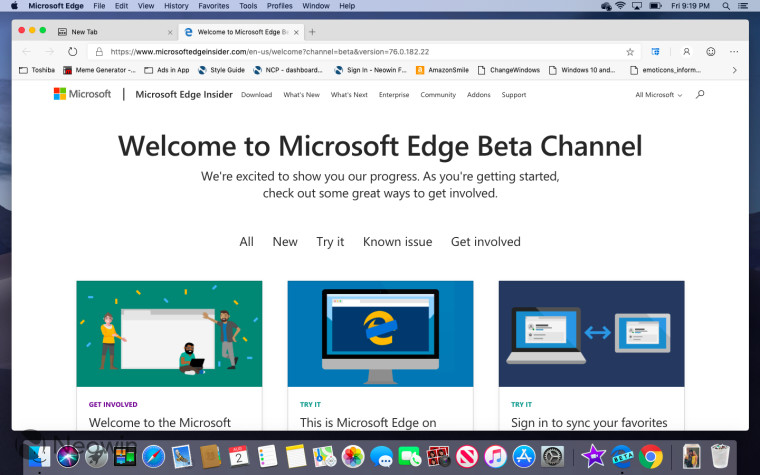Viewport: 760px width, 475px height.
Task: Search the site with magnifier icon
Action: click(699, 95)
